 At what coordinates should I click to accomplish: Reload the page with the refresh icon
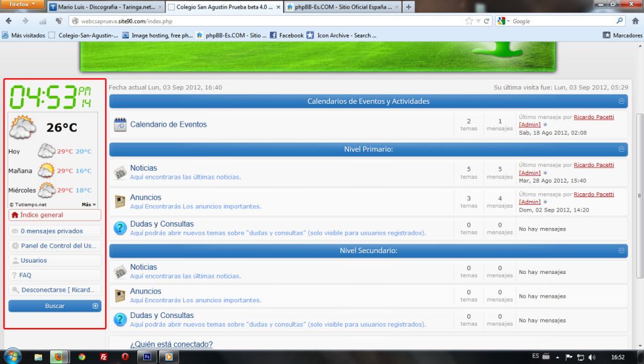(x=487, y=21)
